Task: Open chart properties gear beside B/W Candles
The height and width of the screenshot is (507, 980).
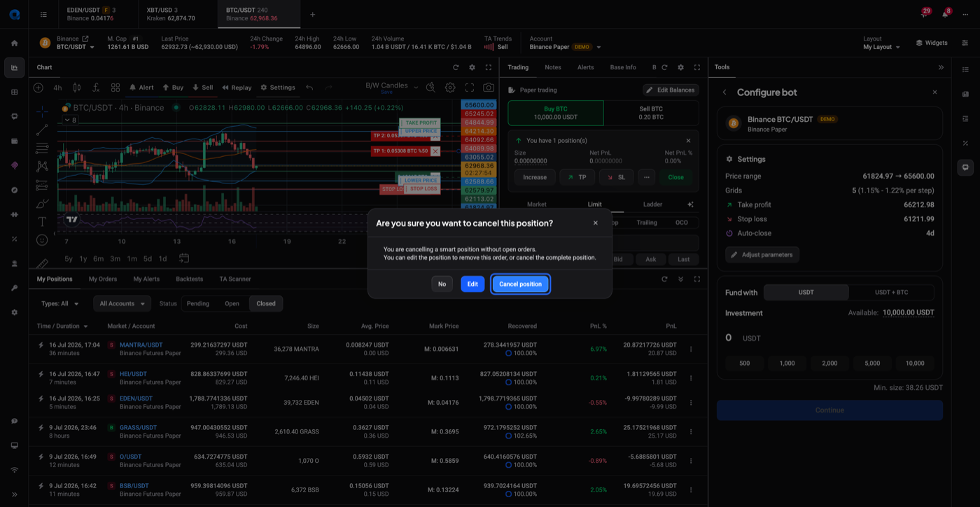Action: [x=450, y=88]
